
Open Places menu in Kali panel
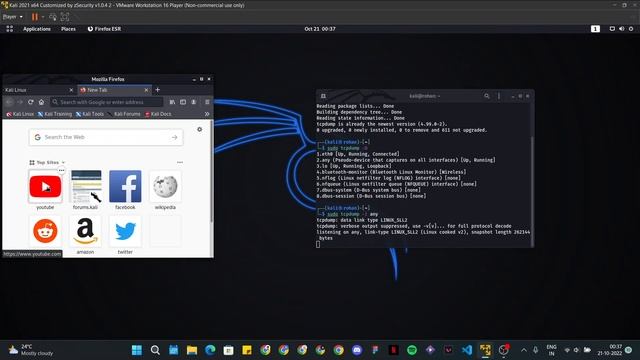(x=68, y=29)
